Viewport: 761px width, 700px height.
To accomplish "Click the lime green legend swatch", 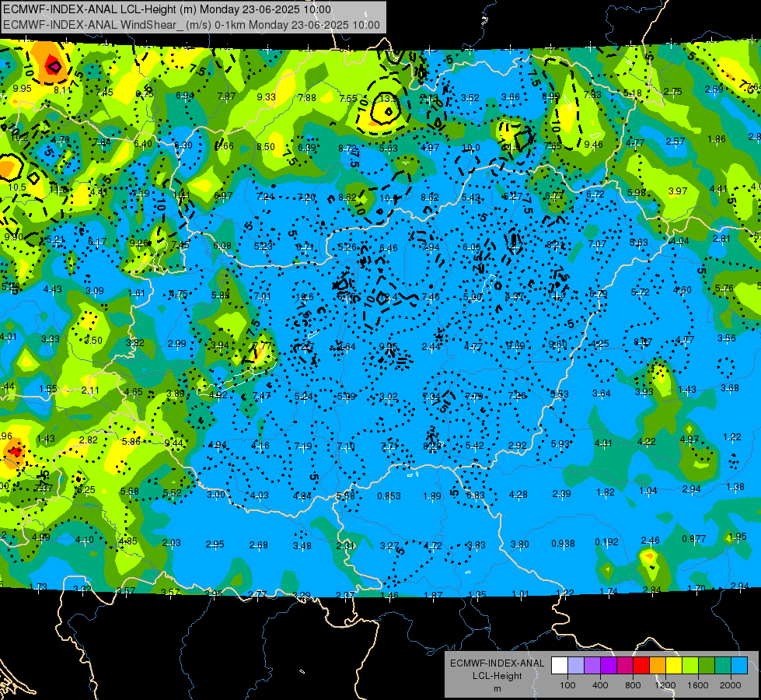I will pos(689,665).
